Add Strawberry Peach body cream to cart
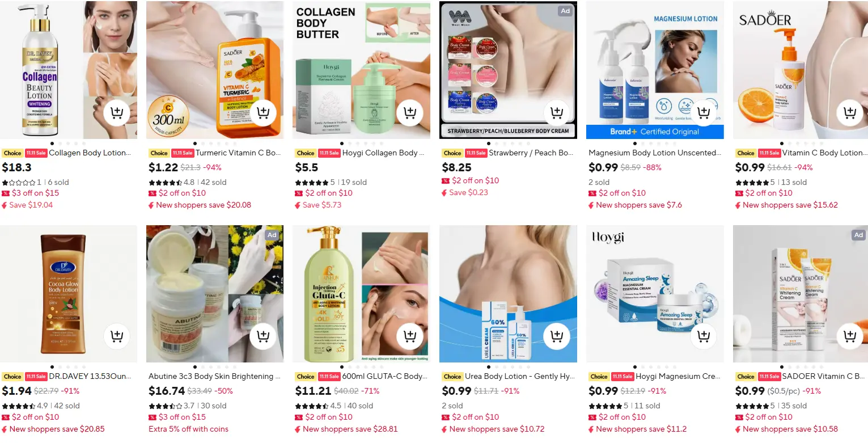 coord(557,113)
